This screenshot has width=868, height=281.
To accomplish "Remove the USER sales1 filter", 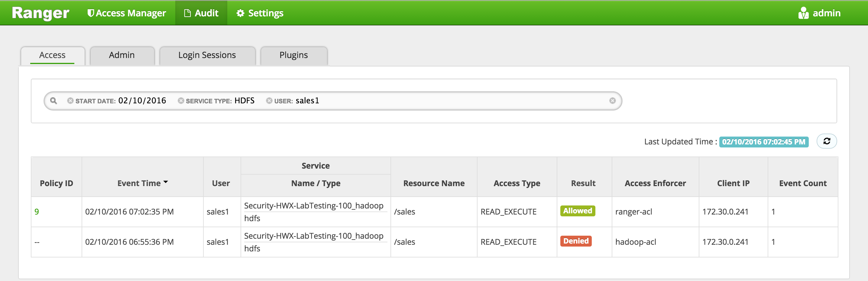I will click(269, 101).
